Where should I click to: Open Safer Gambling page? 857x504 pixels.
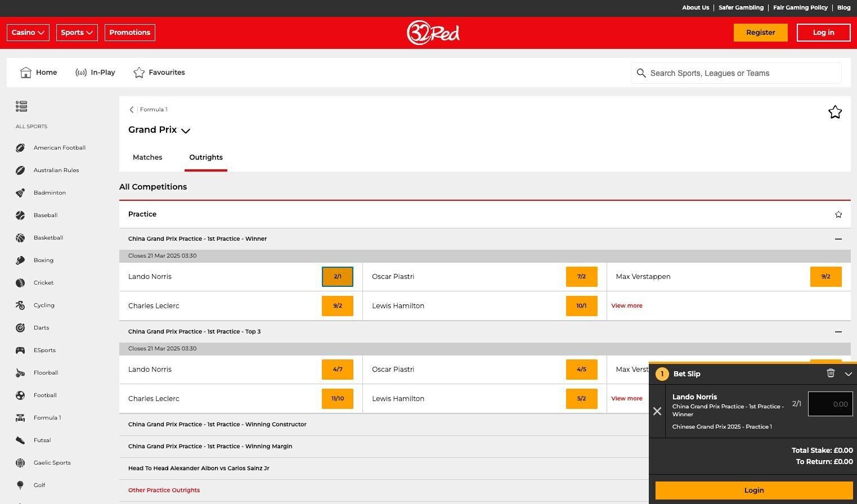(741, 8)
